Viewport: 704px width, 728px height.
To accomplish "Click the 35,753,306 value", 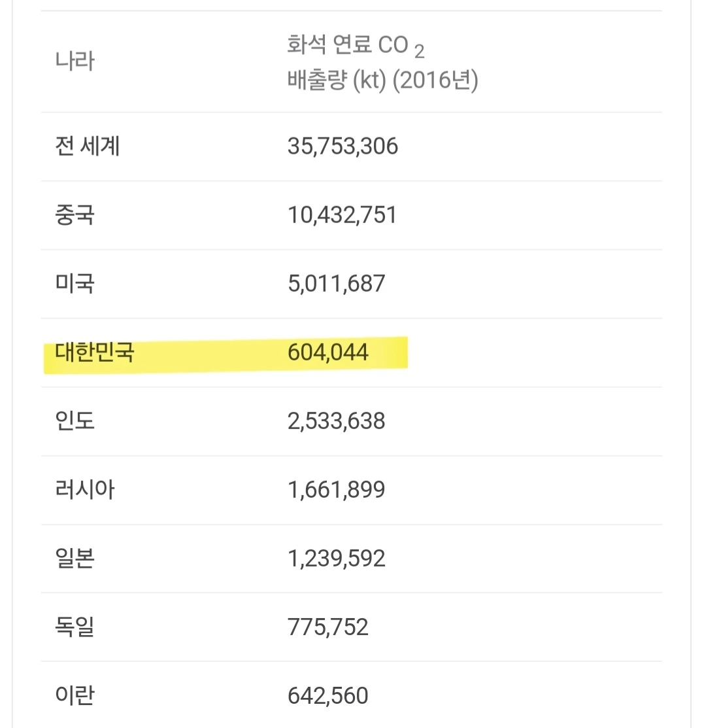I will [343, 147].
